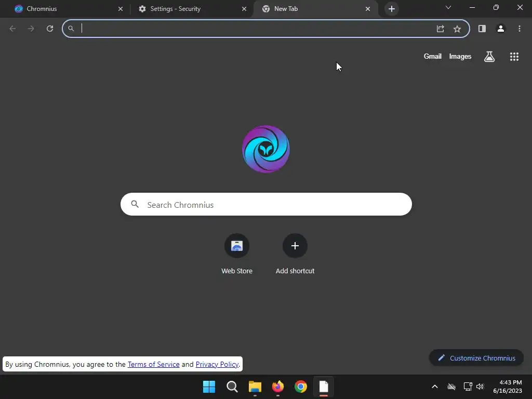The image size is (532, 399).
Task: Launch Chrome from the taskbar
Action: pos(301,387)
